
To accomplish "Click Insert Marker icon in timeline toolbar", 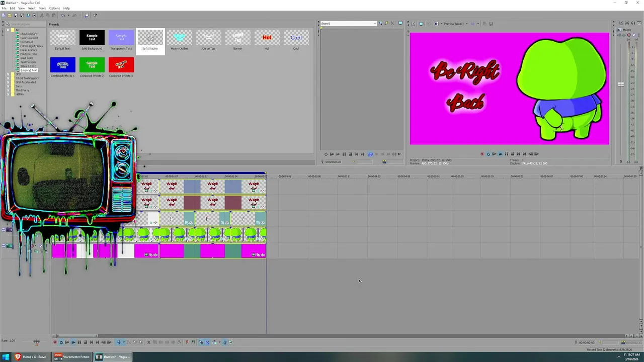I will (x=187, y=342).
